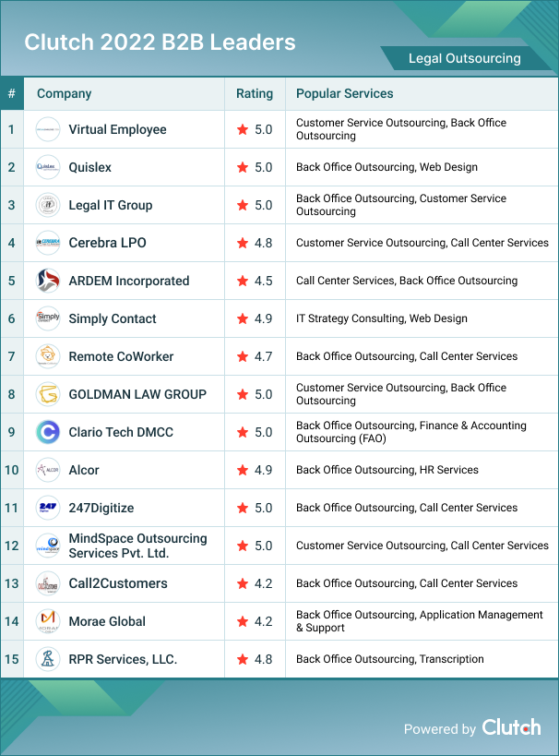Open the Virtual Employee company name
Image resolution: width=559 pixels, height=756 pixels.
(x=117, y=129)
